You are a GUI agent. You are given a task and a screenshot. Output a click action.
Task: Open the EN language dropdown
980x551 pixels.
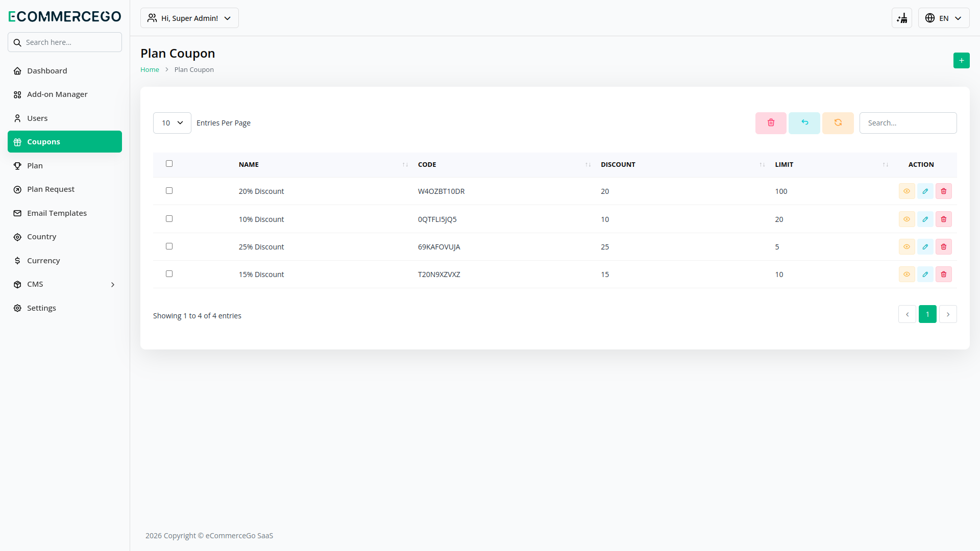(x=943, y=18)
